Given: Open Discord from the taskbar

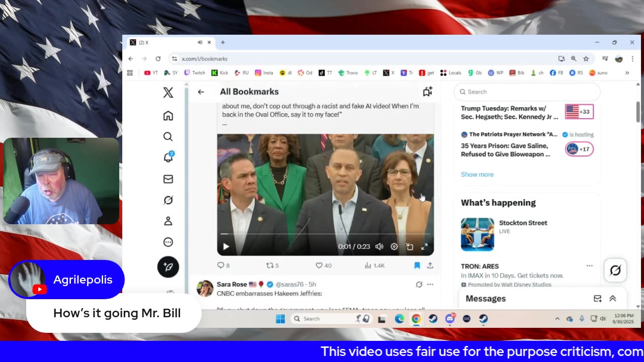Looking at the screenshot, I should click(450, 319).
